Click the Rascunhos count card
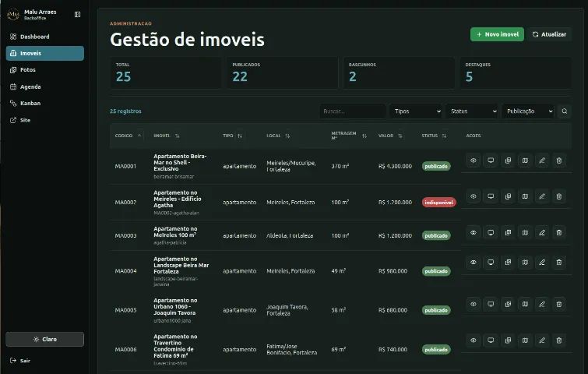The height and width of the screenshot is (374, 588). click(x=399, y=73)
